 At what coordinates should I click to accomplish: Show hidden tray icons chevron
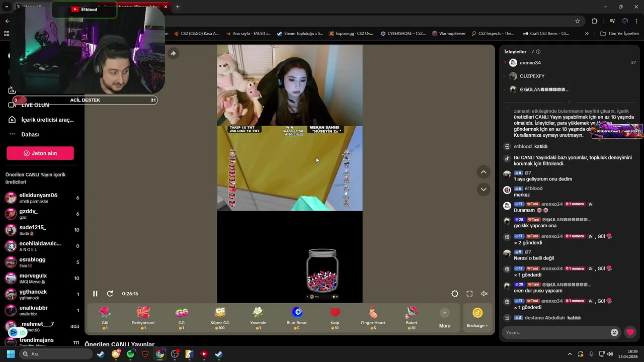[570, 354]
